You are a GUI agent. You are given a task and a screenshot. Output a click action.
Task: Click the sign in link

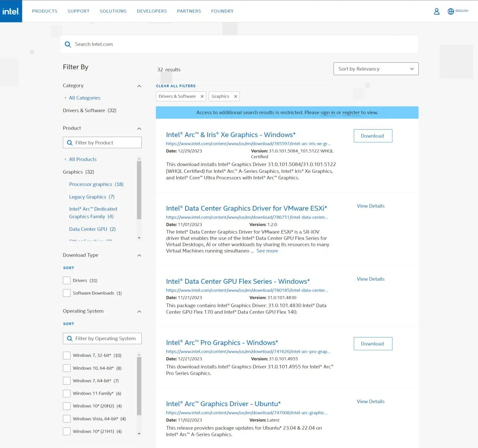click(x=328, y=112)
